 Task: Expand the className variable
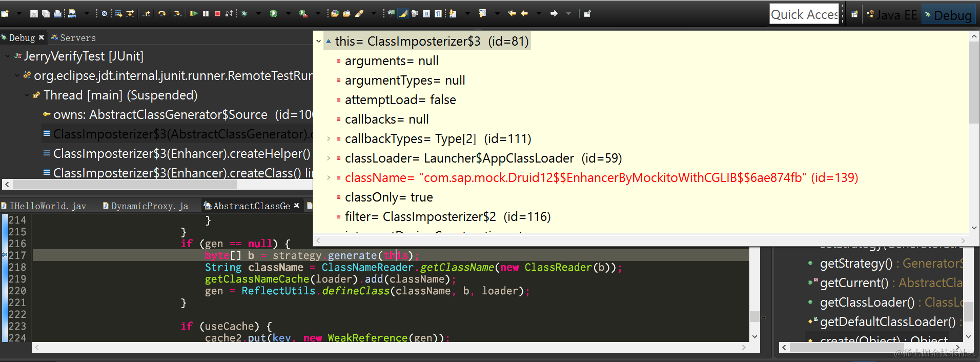point(329,177)
